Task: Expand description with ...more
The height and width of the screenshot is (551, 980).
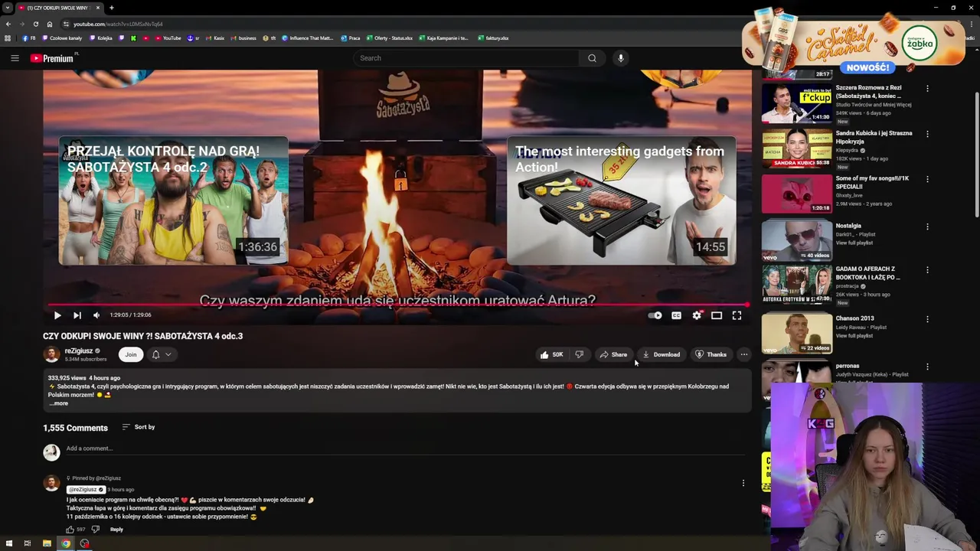Action: pyautogui.click(x=59, y=403)
